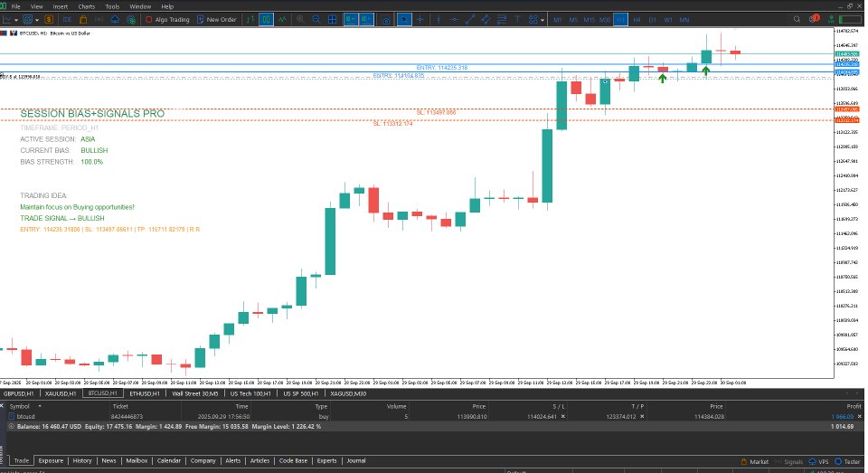The width and height of the screenshot is (868, 473).
Task: Switch to GBPUSD,H1 chart tab
Action: (x=19, y=393)
